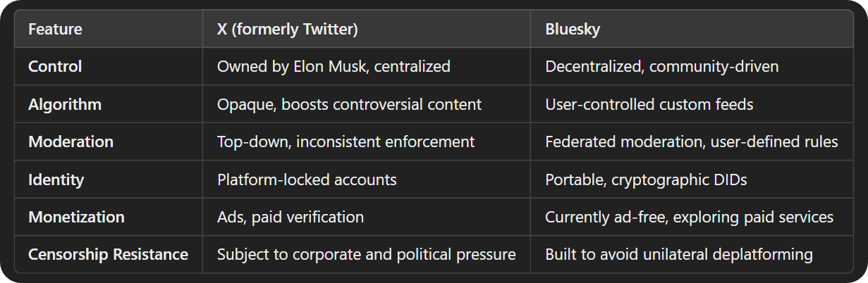Select the Control row label
The height and width of the screenshot is (283, 868).
click(55, 67)
